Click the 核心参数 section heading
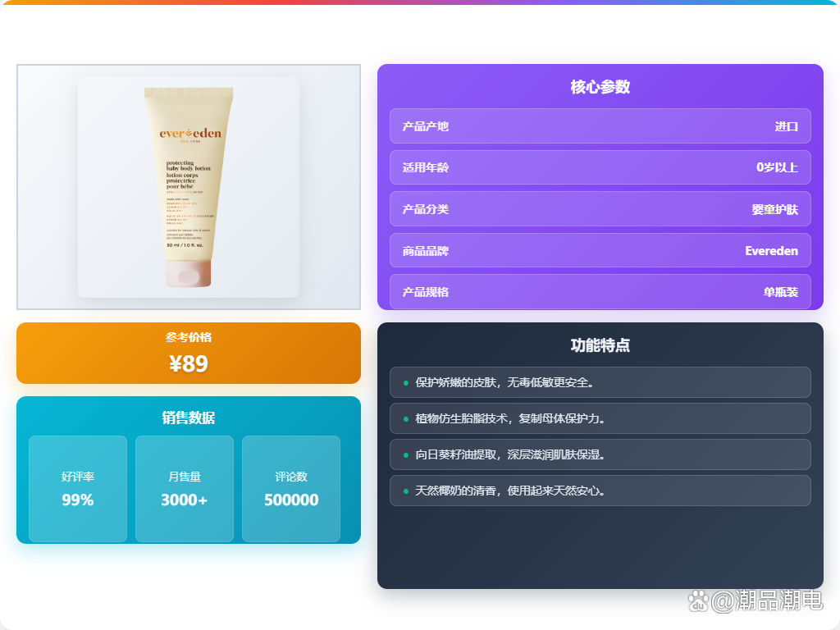 tap(600, 87)
